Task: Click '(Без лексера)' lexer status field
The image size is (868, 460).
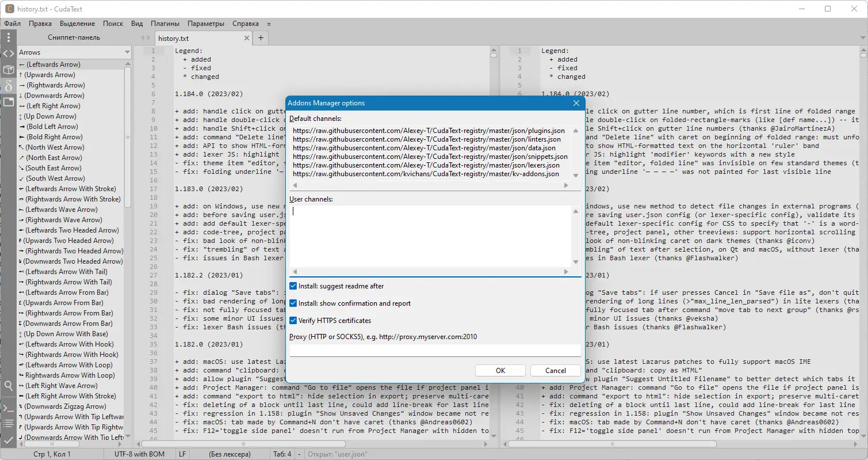Action: pos(230,454)
